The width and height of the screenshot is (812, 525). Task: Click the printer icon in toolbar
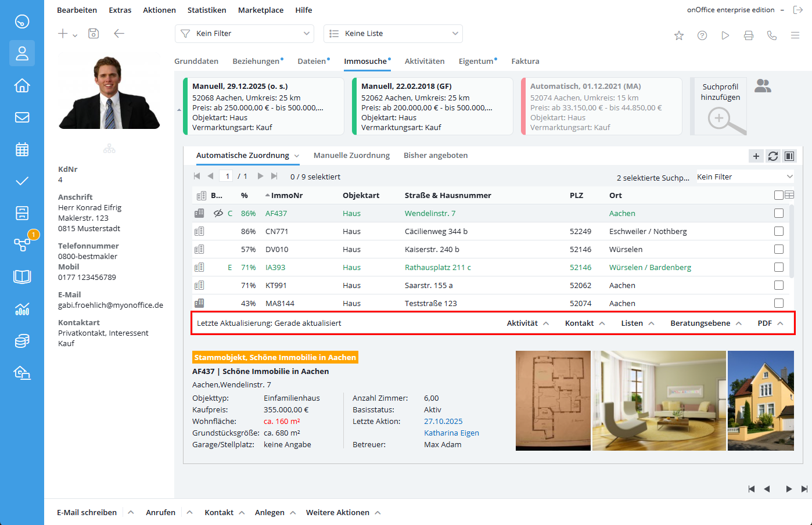coord(749,35)
